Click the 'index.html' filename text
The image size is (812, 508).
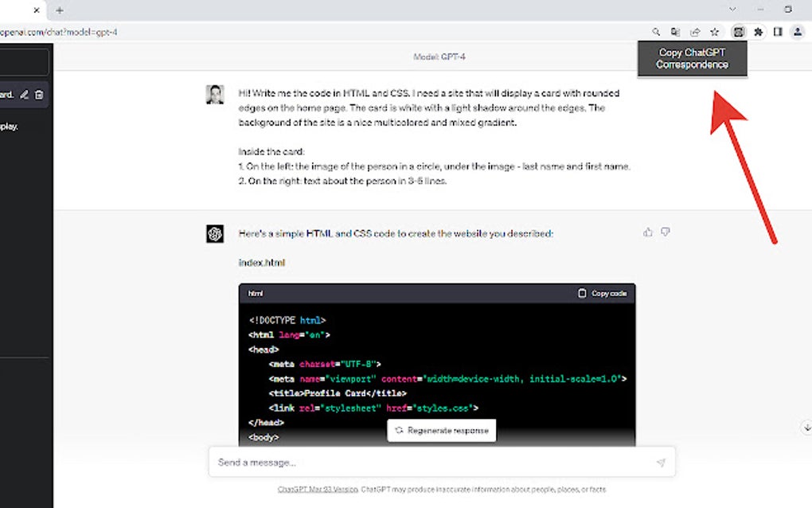pyautogui.click(x=262, y=263)
